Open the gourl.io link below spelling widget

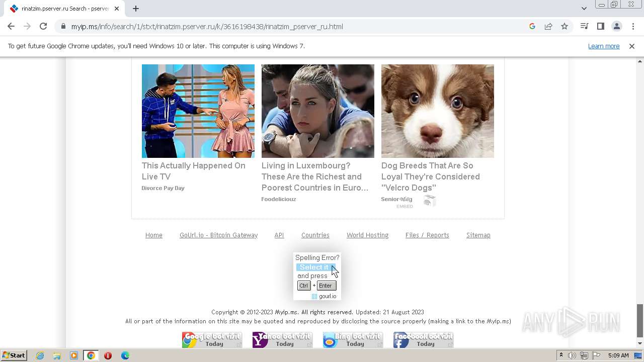coord(328,296)
